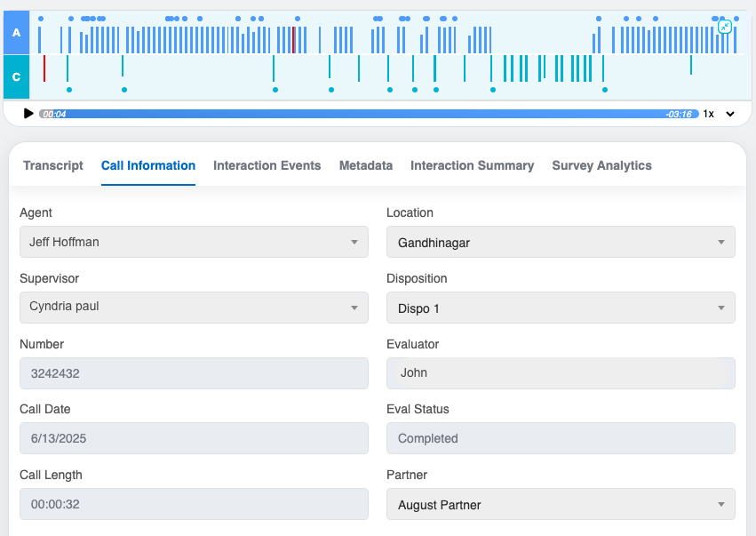
Task: Click the collapse waveform icon at top right
Action: [x=725, y=27]
